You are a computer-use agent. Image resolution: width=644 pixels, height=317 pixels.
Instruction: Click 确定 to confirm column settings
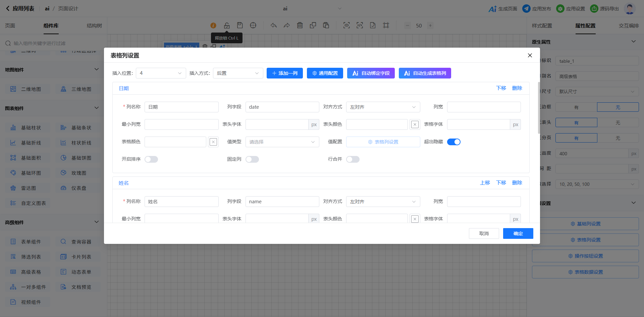[518, 233]
